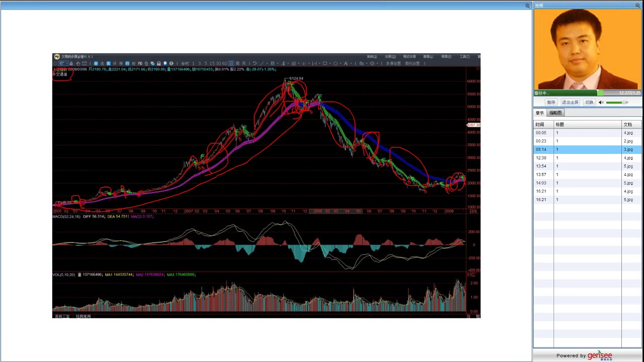The width and height of the screenshot is (644, 362).
Task: Expand the horizontal lines tool dropdown
Action: [278, 63]
